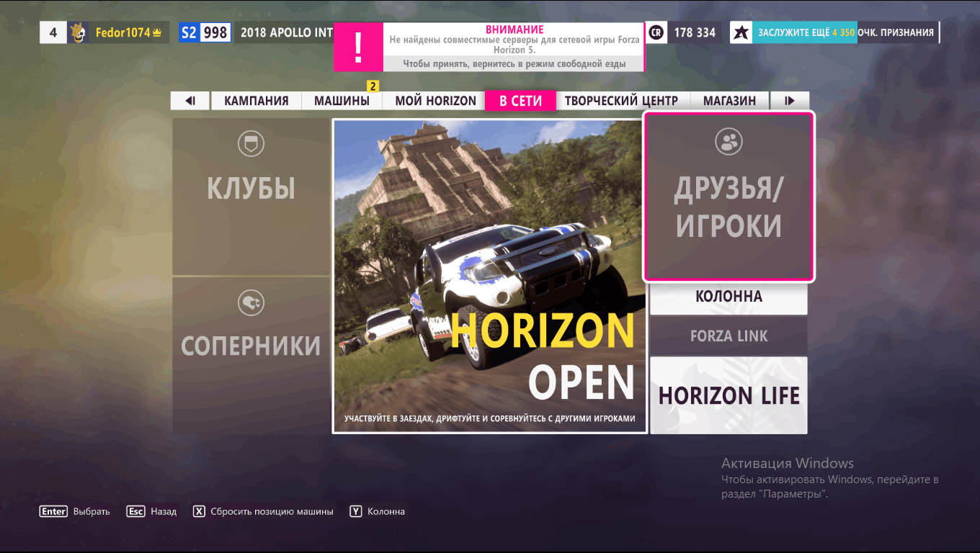Viewport: 980px width, 553px height.
Task: Open the Horizon Open featured tile
Action: [489, 276]
